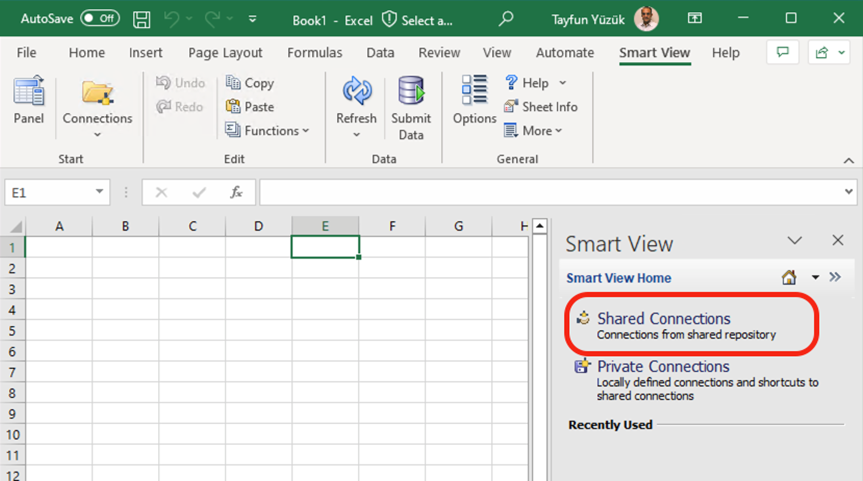Open the Functions dropdown menu
The image size is (863, 481).
coord(268,131)
